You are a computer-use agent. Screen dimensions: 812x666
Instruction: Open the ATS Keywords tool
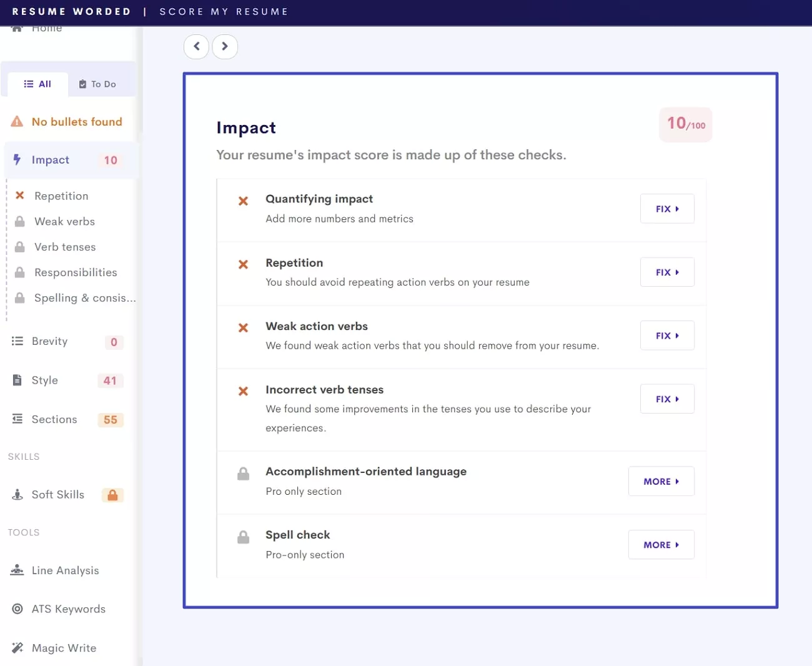[68, 609]
